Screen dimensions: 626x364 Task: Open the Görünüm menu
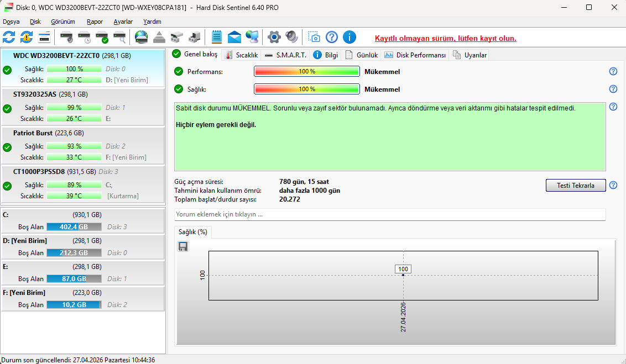pos(62,22)
